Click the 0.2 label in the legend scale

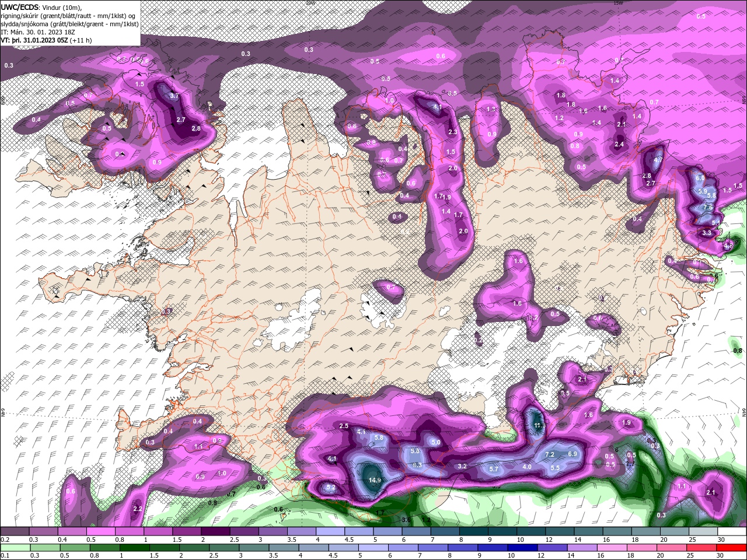(x=5, y=540)
